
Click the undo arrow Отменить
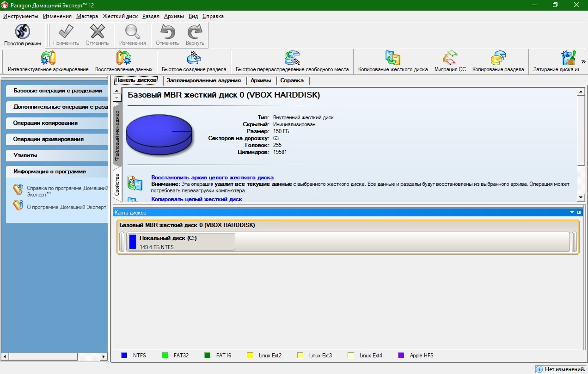point(167,32)
